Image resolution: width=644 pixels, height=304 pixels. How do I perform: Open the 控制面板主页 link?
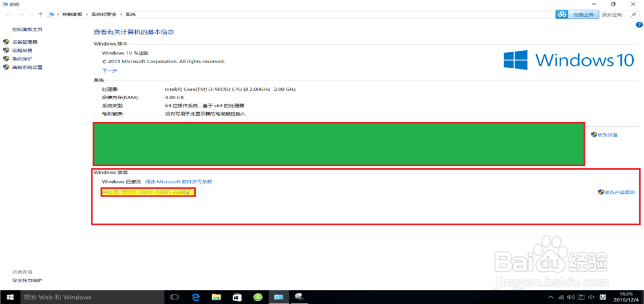(x=27, y=30)
